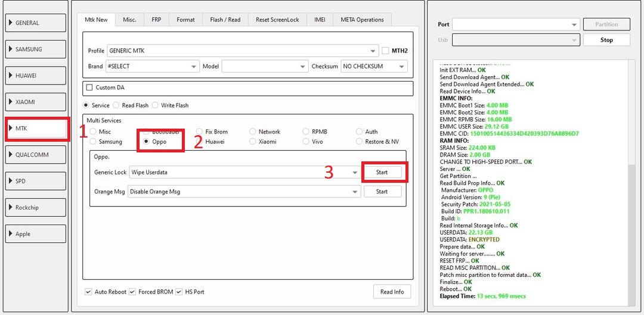Toggle the MTH2 checkbox
Screen dimensions: 644x315
coord(385,51)
